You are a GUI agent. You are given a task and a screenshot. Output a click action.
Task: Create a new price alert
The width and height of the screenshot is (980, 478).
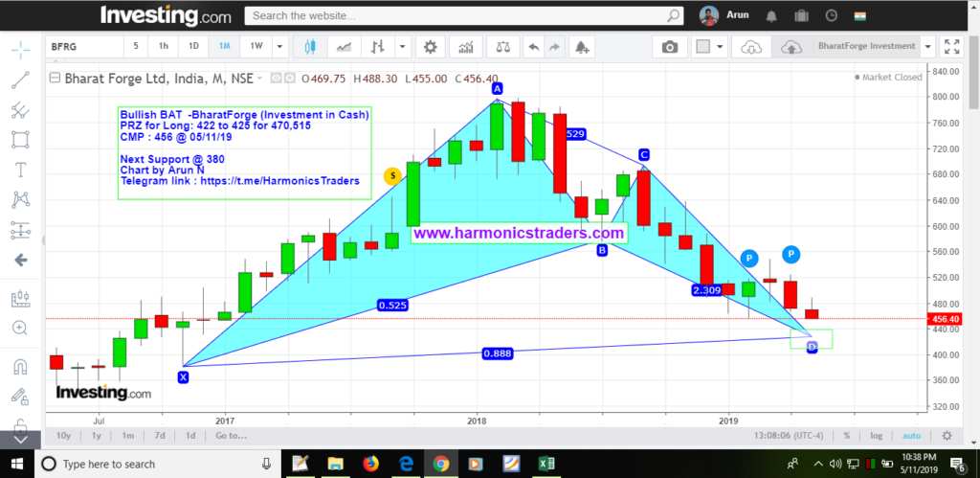(582, 47)
